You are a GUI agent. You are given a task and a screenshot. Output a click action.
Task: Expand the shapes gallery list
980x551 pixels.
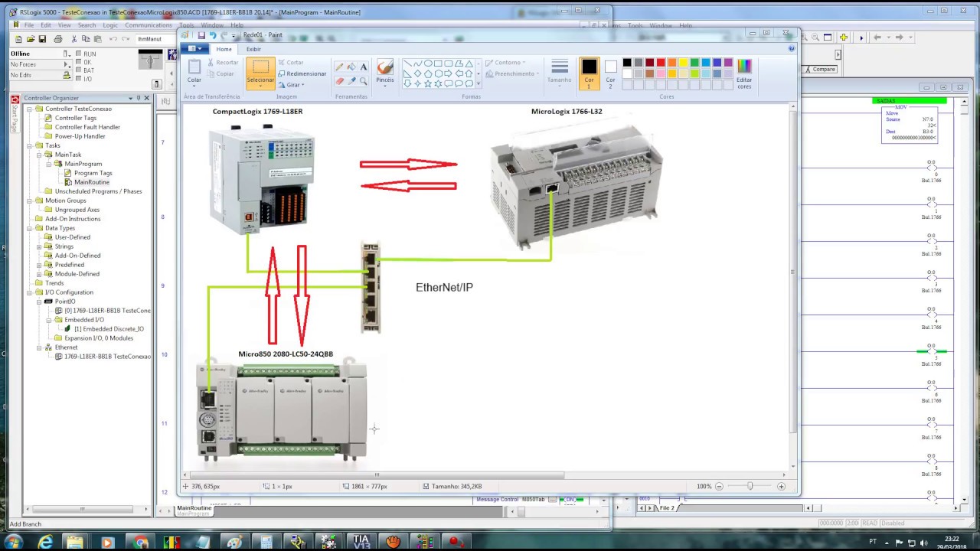[479, 83]
